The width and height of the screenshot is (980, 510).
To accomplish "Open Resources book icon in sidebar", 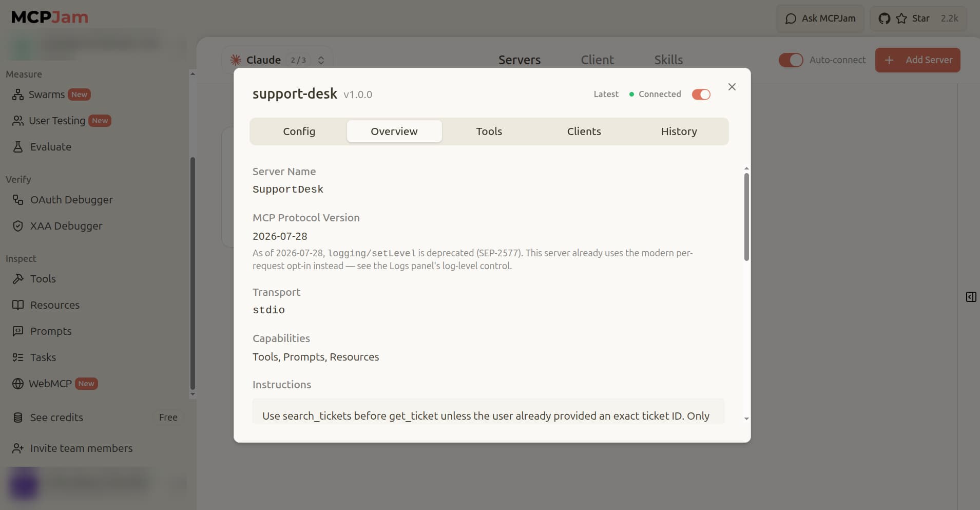I will 18,305.
